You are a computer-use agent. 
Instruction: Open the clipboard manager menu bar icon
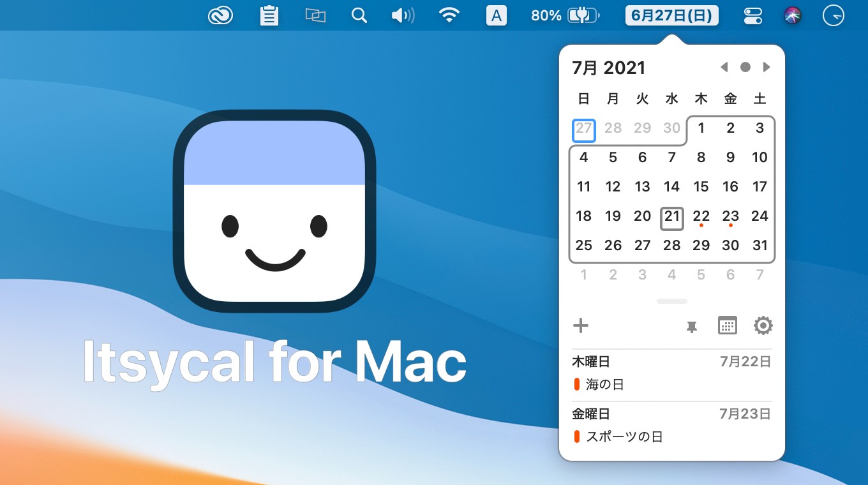pos(269,15)
